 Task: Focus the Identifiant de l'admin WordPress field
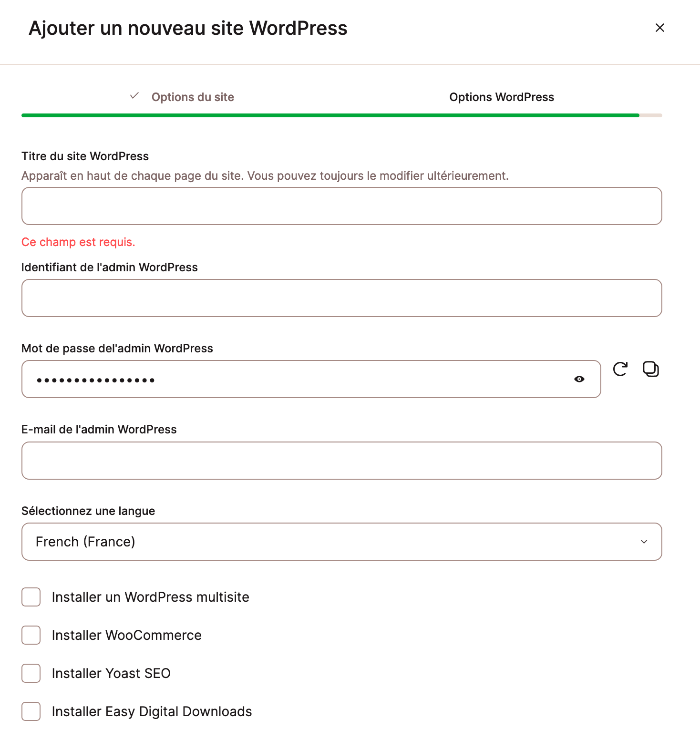(342, 298)
